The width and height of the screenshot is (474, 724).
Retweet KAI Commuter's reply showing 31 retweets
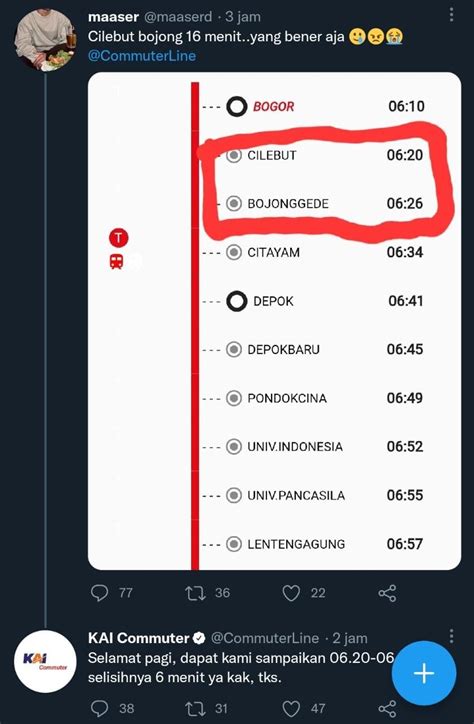click(195, 708)
